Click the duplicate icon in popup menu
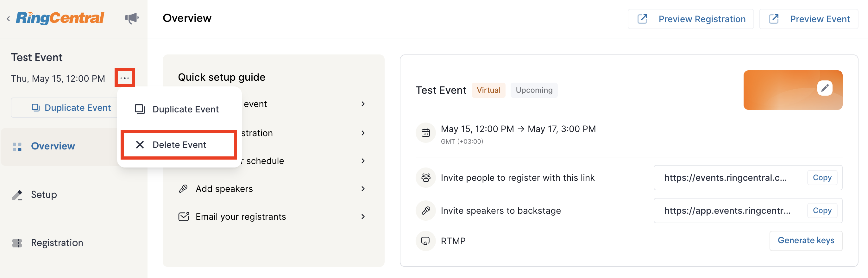Image resolution: width=868 pixels, height=278 pixels. [x=140, y=109]
